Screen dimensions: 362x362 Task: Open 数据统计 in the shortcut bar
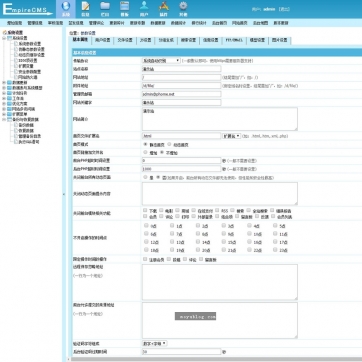click(x=178, y=23)
